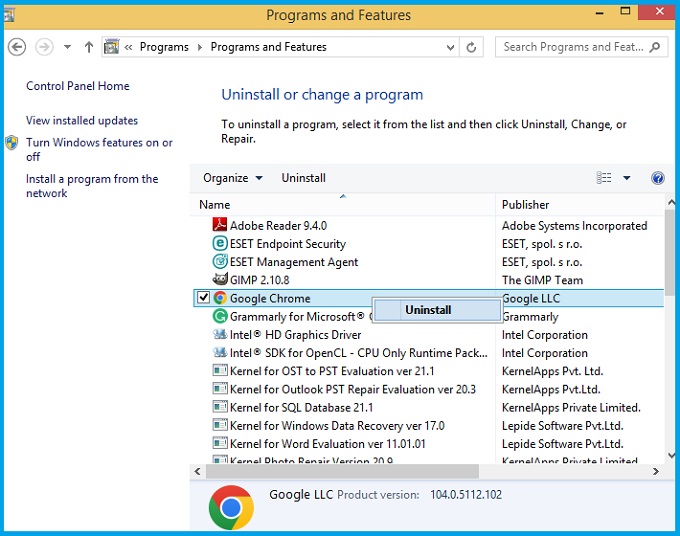The image size is (680, 536).
Task: Click the Kernel for SQL Database icon
Action: point(220,407)
